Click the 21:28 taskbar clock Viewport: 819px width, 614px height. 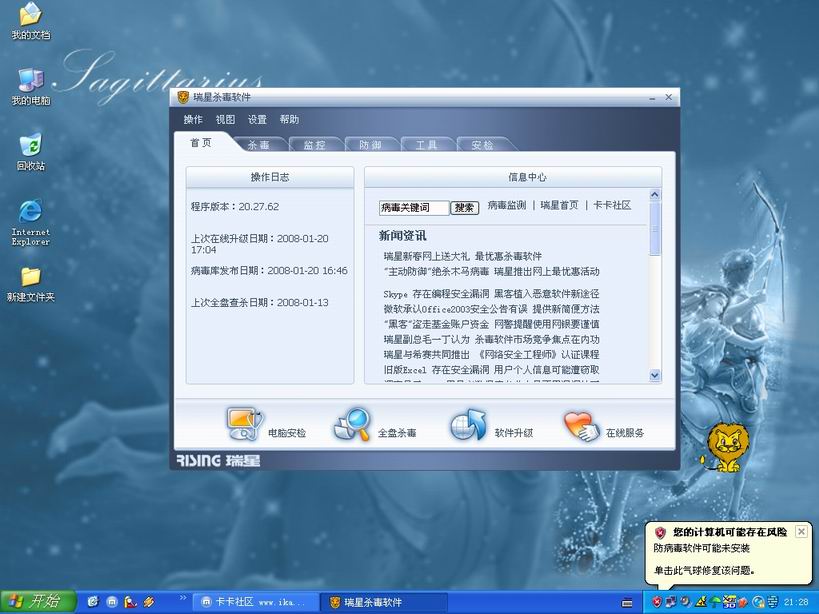(x=795, y=603)
